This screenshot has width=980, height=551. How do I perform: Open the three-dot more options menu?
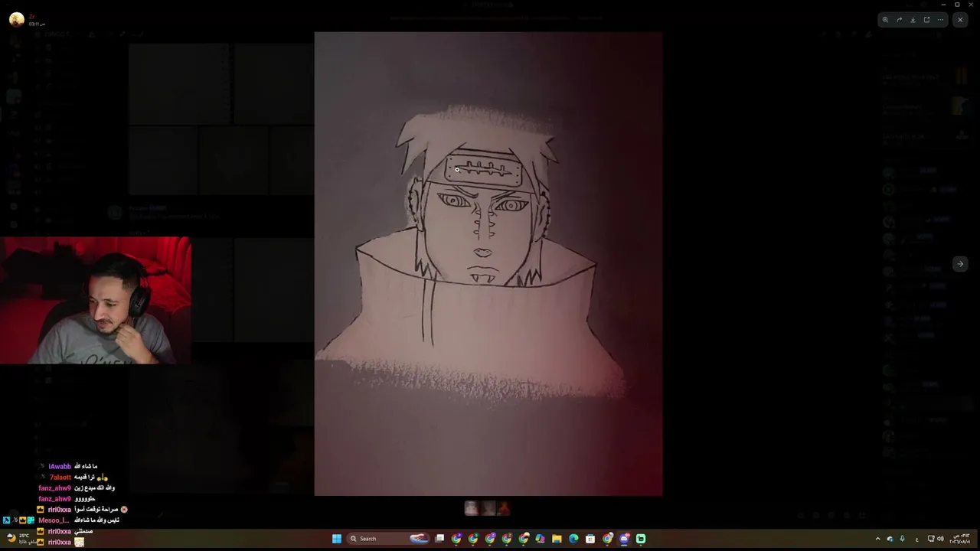coord(940,20)
